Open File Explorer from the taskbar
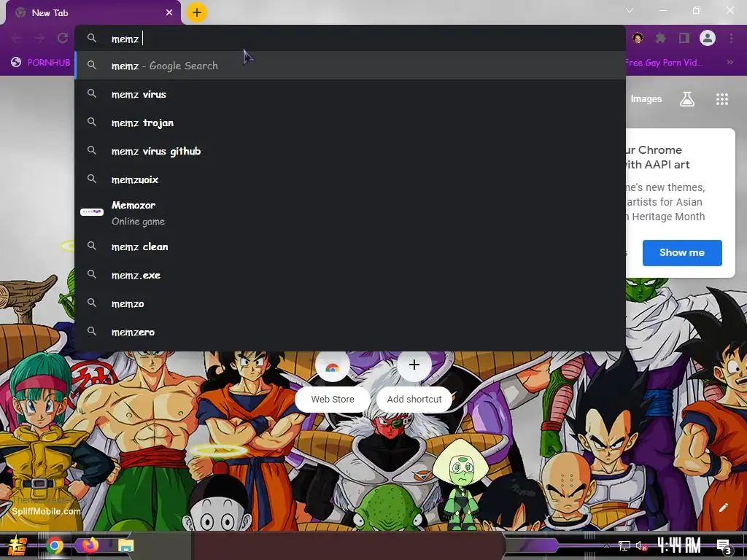Screen dimensions: 747x560 125,545
